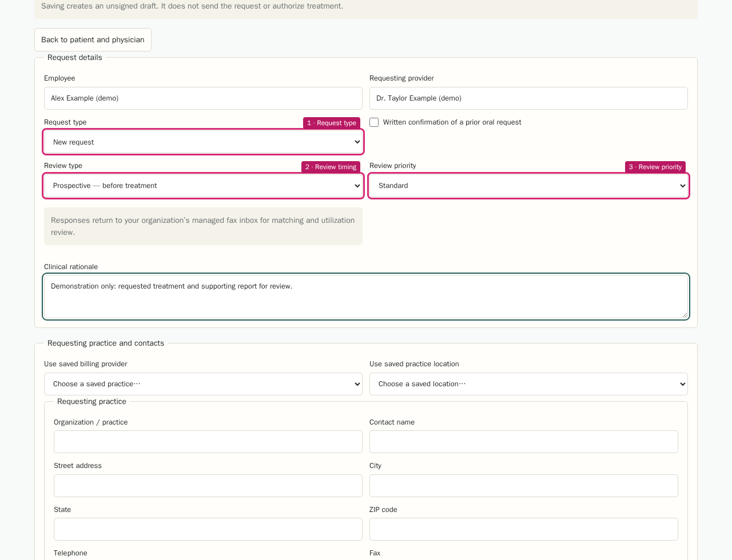
Task: Click the City input field
Action: [x=524, y=486]
